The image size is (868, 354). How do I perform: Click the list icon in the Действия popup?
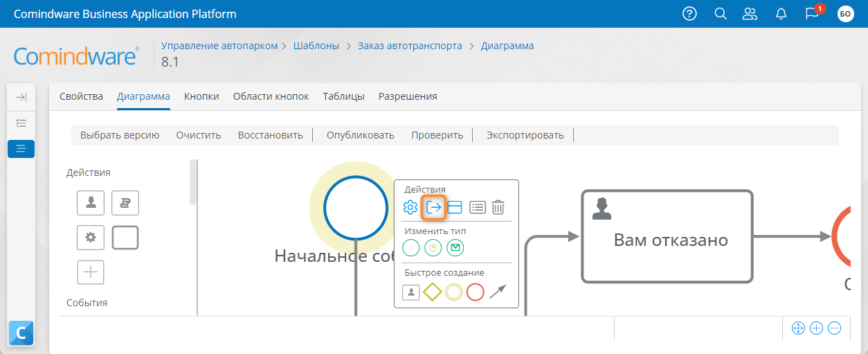click(x=477, y=206)
